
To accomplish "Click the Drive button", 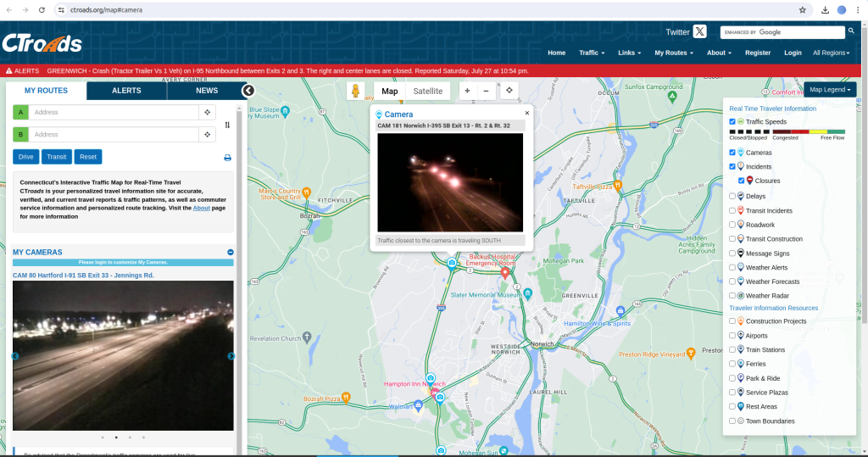I will coord(26,157).
